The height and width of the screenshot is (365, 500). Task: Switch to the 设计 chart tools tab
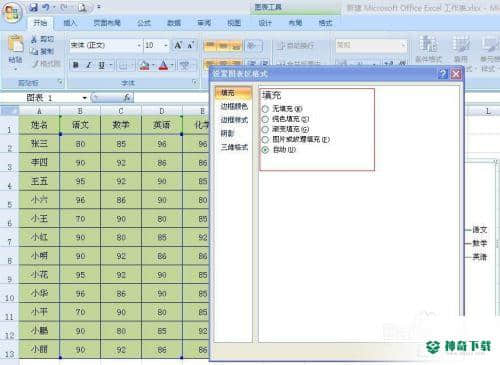265,23
